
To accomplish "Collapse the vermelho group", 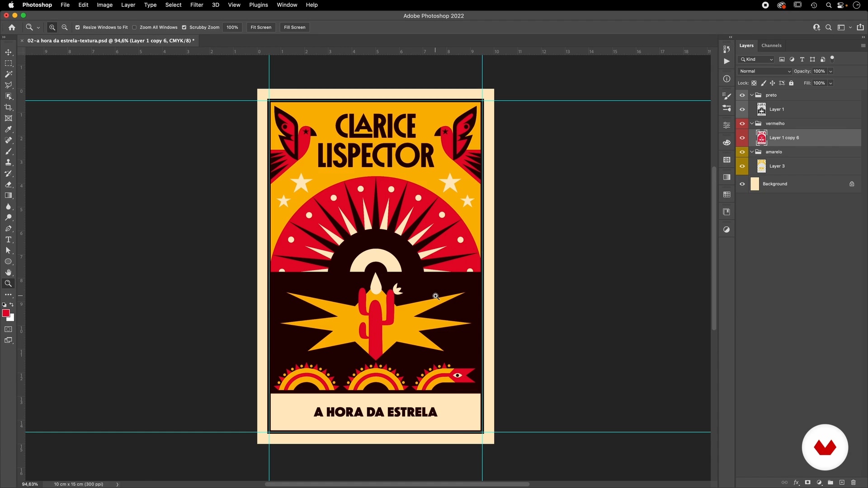I will click(752, 123).
